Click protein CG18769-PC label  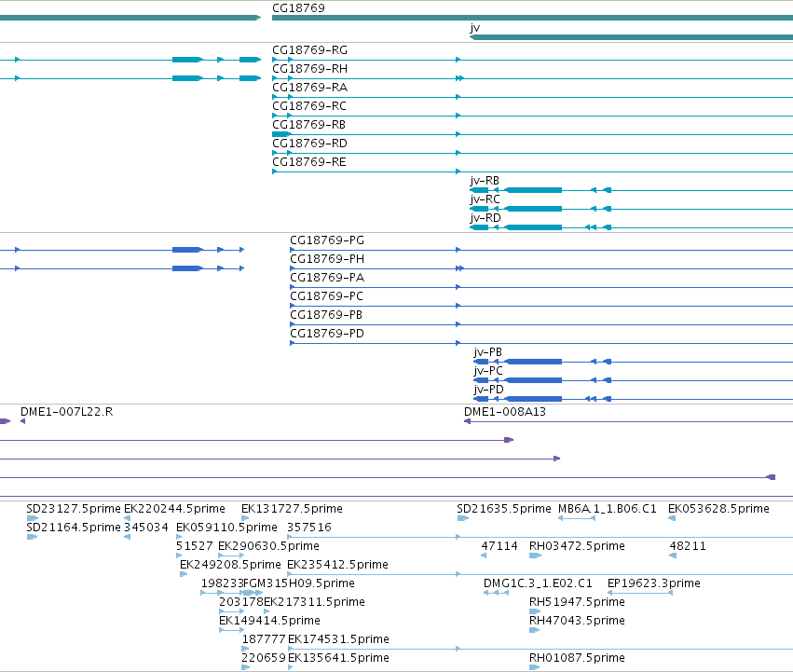[x=326, y=296]
